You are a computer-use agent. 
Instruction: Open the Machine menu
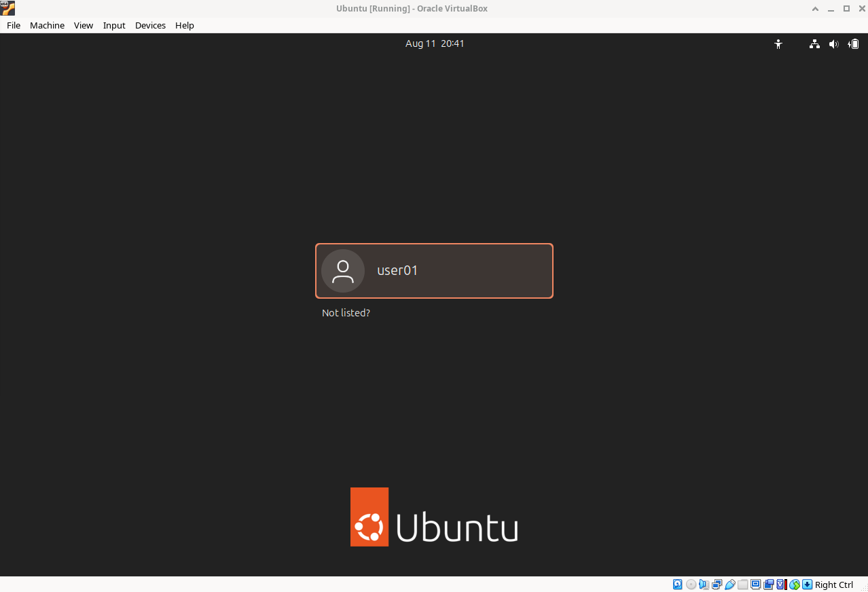(x=47, y=25)
